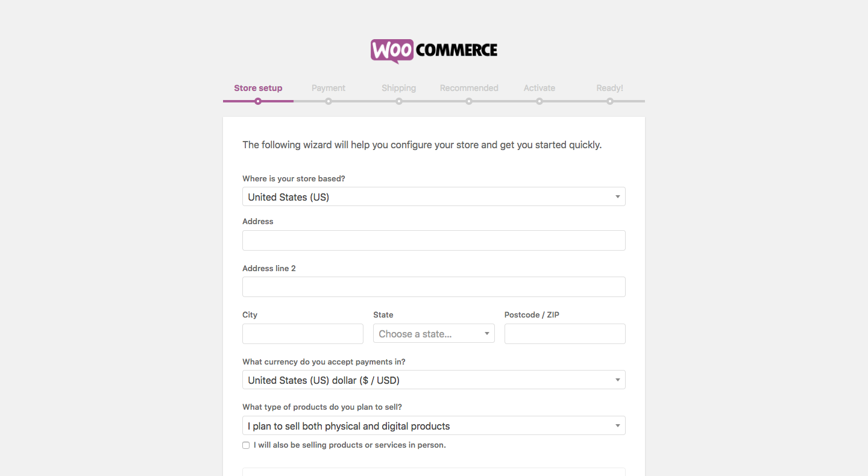Click into the City text field
Image resolution: width=868 pixels, height=476 pixels.
(303, 334)
